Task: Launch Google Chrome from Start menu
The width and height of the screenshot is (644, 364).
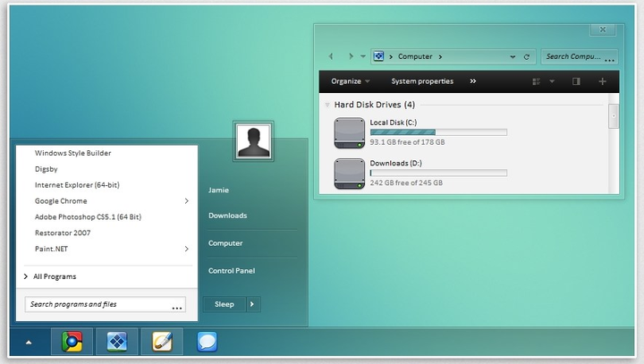Action: pyautogui.click(x=61, y=201)
